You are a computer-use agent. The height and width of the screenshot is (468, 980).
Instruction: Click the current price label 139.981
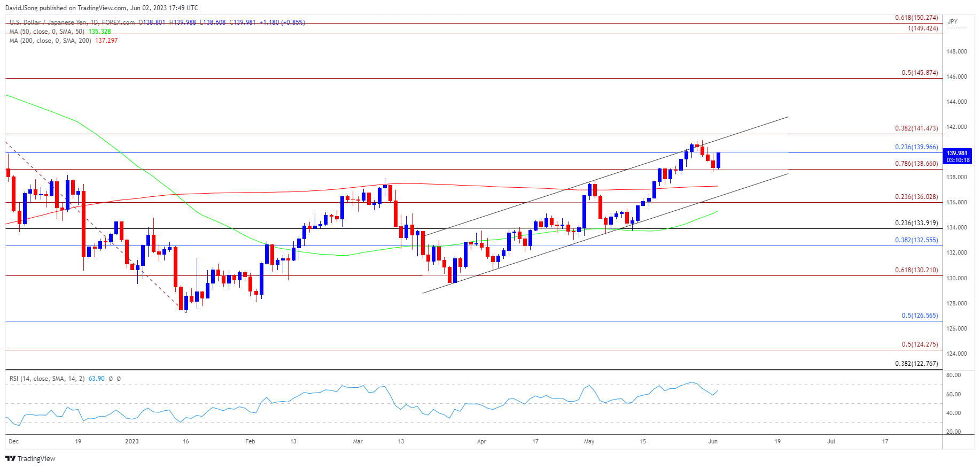click(958, 153)
